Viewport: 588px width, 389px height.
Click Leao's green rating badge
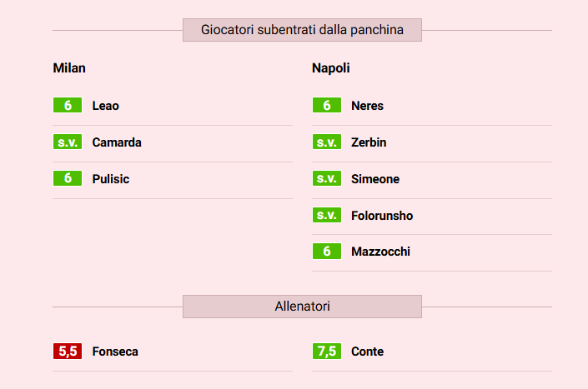point(67,106)
